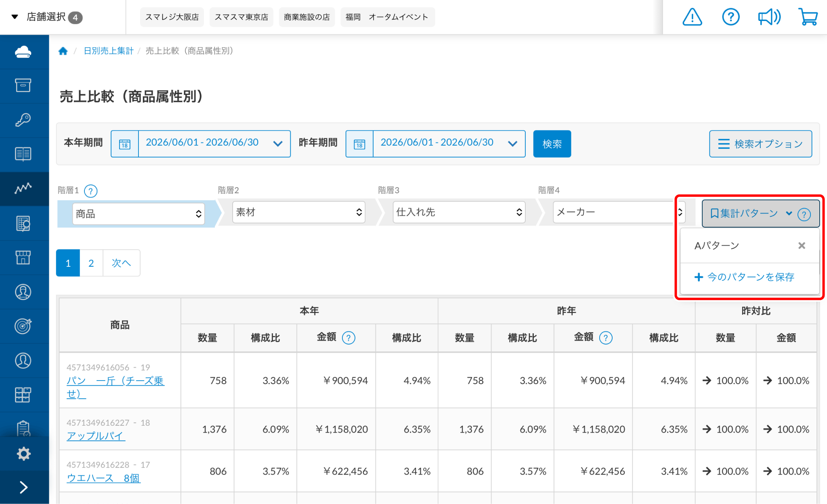Expand the sidebar with the arrow
827x504 pixels.
tap(23, 487)
